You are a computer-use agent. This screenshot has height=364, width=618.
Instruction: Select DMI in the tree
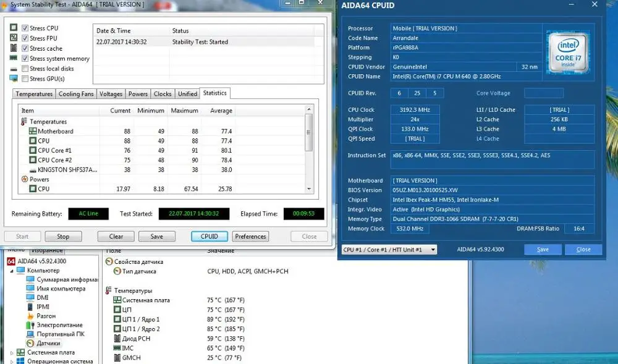click(x=43, y=298)
